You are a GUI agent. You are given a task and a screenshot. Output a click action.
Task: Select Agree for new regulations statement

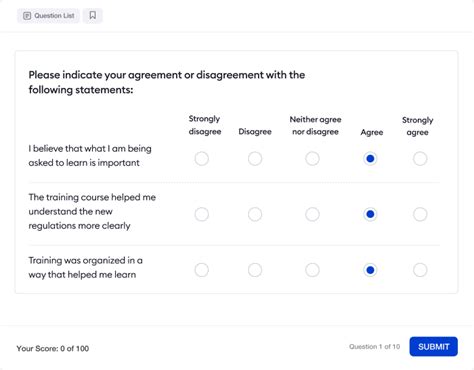pyautogui.click(x=370, y=214)
